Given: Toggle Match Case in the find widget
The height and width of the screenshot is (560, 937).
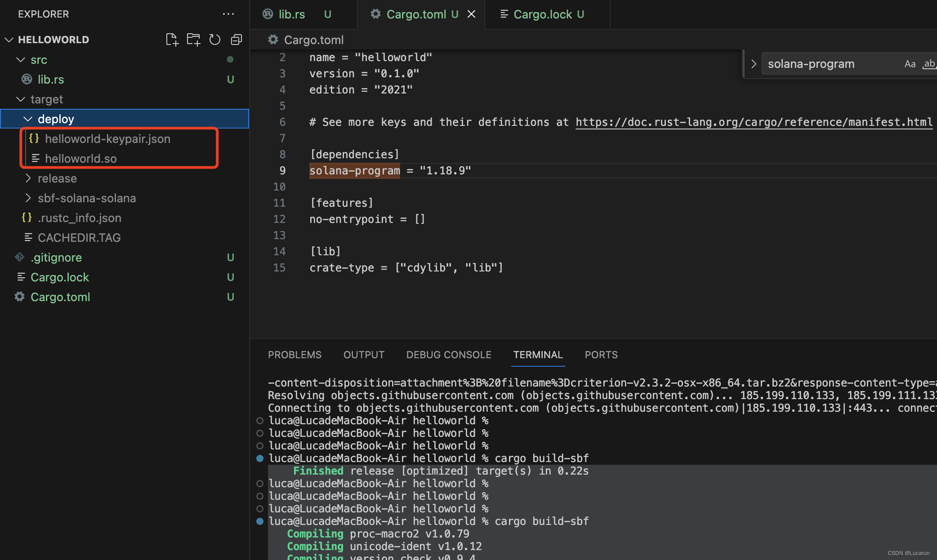Looking at the screenshot, I should (x=910, y=64).
